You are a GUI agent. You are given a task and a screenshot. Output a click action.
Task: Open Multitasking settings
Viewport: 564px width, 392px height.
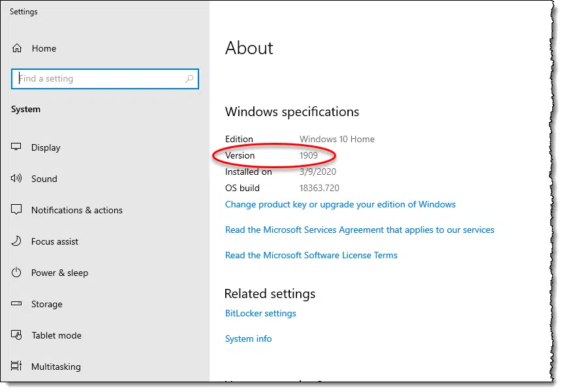(55, 367)
